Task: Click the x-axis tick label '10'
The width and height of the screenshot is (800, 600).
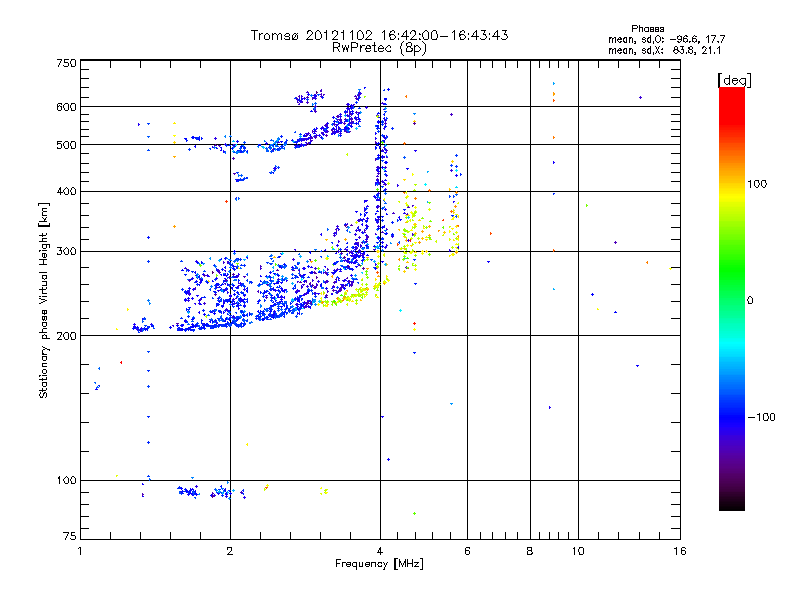Action: click(x=578, y=551)
